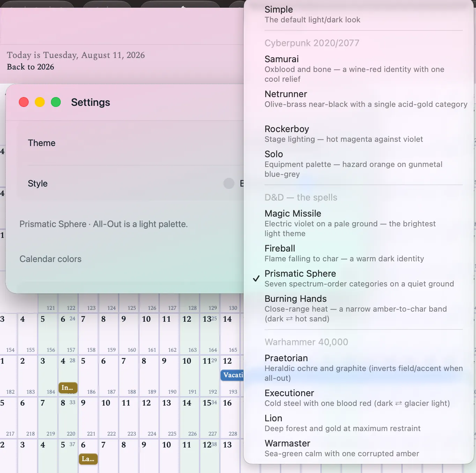The image size is (476, 473).
Task: Choose the Samurai theme
Action: click(x=359, y=69)
